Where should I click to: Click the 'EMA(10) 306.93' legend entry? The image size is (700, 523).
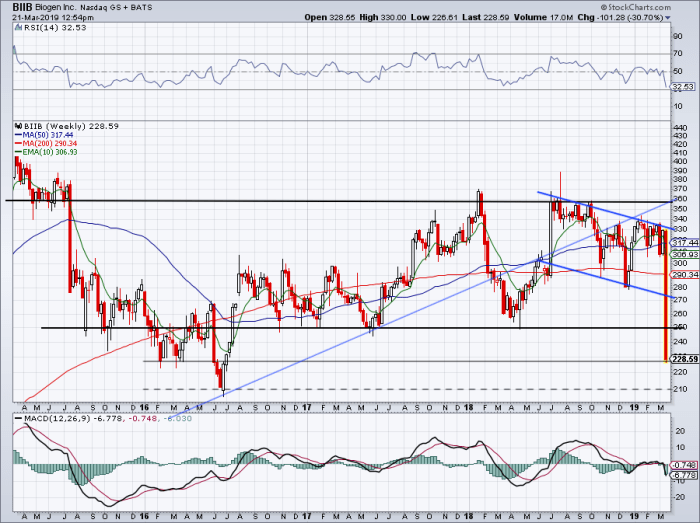(46, 152)
